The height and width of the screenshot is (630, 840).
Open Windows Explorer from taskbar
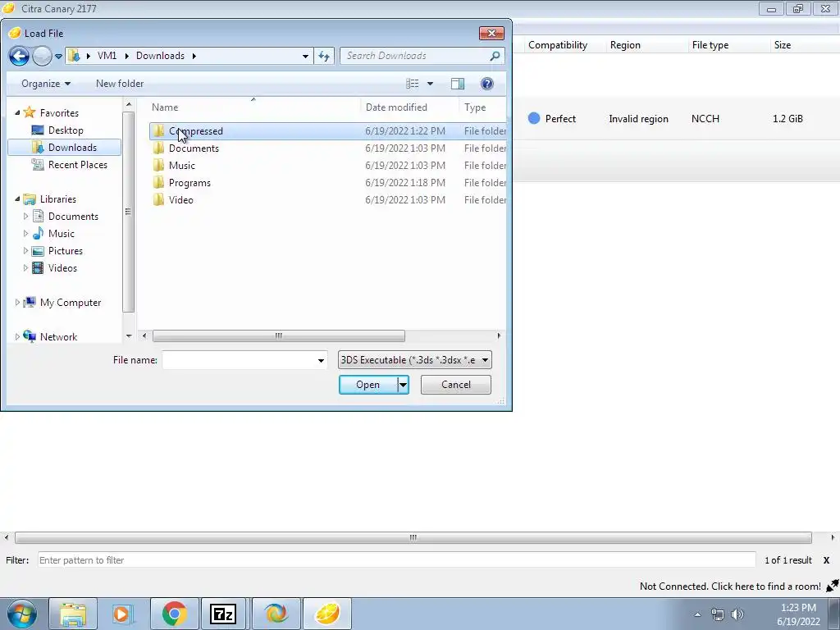73,614
